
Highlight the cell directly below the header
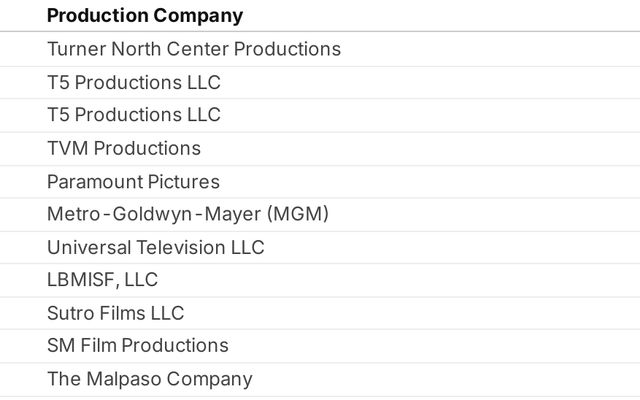(193, 49)
